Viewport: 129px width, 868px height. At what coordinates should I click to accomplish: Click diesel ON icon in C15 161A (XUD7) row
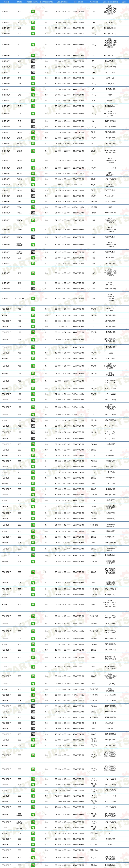(33, 121)
